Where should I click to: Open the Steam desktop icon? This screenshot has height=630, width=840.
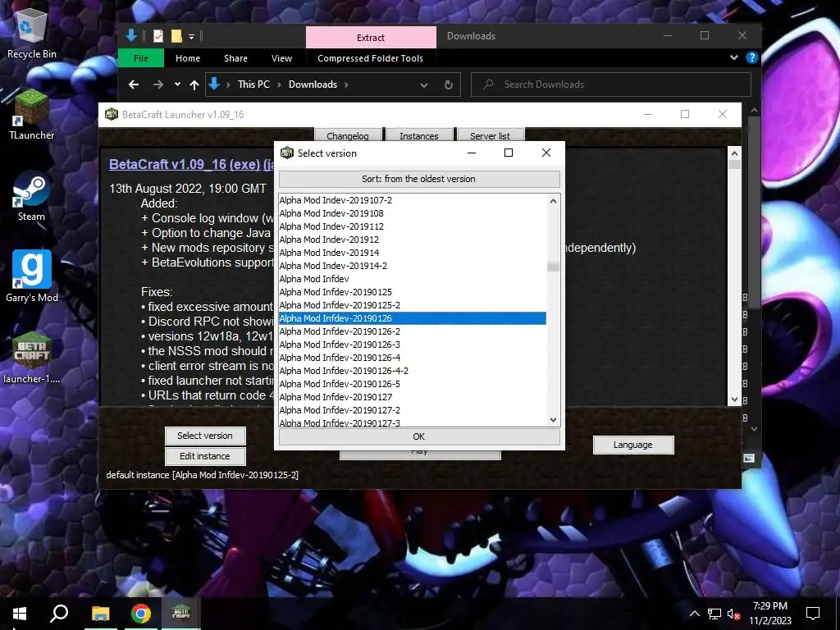point(32,196)
